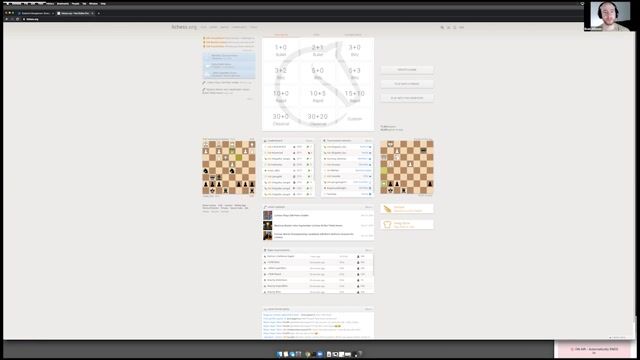Screen dimensions: 640x360
Task: Open the board showing two black knights
Action: pyautogui.click(x=229, y=167)
